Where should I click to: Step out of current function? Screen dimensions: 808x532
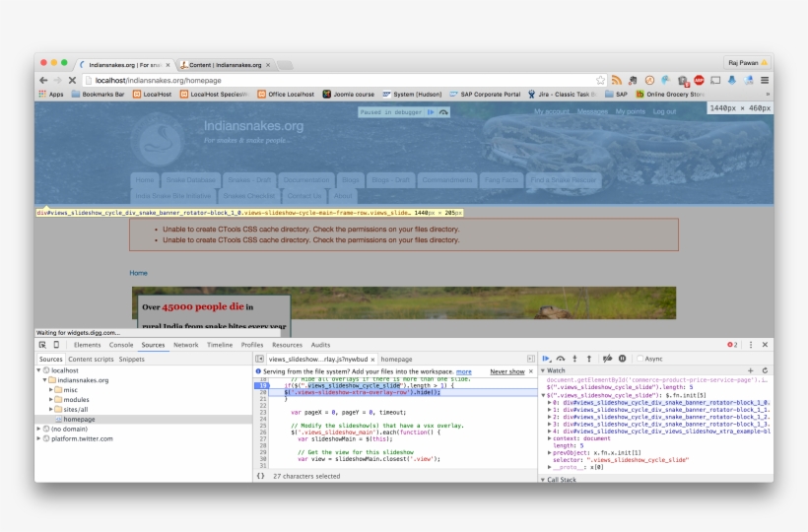pos(589,359)
